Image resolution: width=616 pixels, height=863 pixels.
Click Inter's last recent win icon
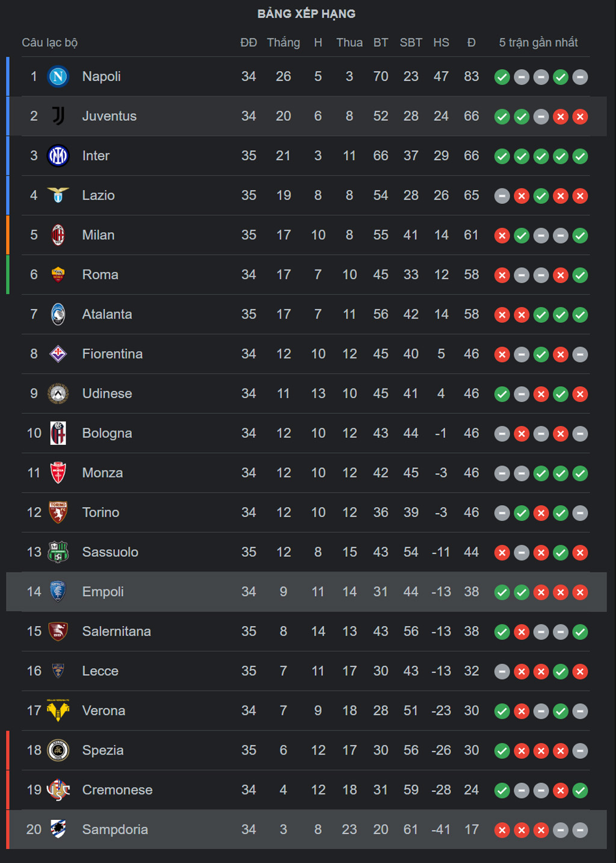coord(580,156)
